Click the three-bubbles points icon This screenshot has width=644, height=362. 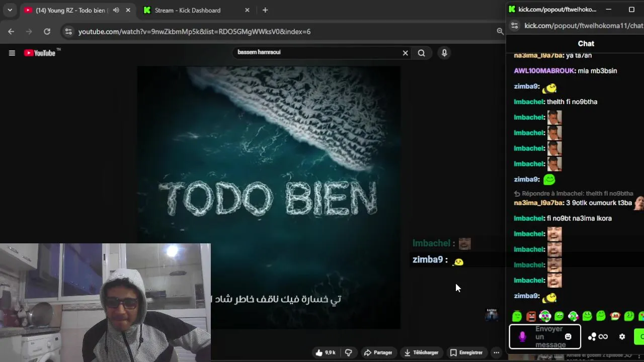[592, 337]
